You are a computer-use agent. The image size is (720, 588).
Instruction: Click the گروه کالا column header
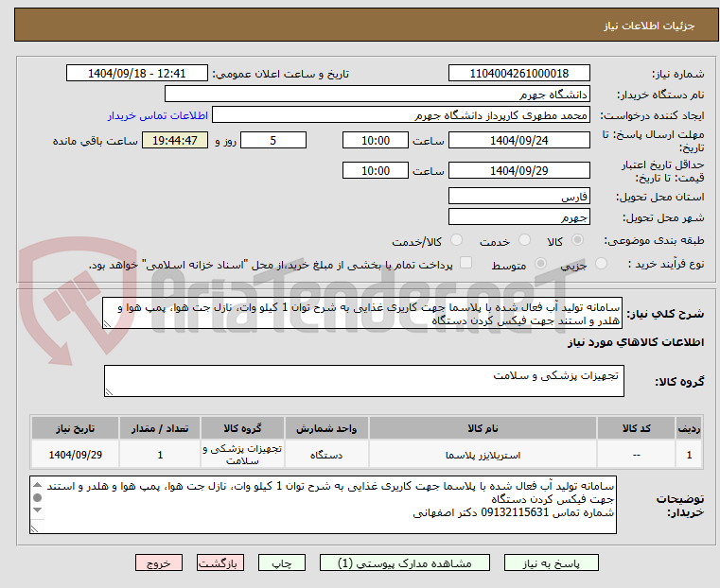(242, 428)
